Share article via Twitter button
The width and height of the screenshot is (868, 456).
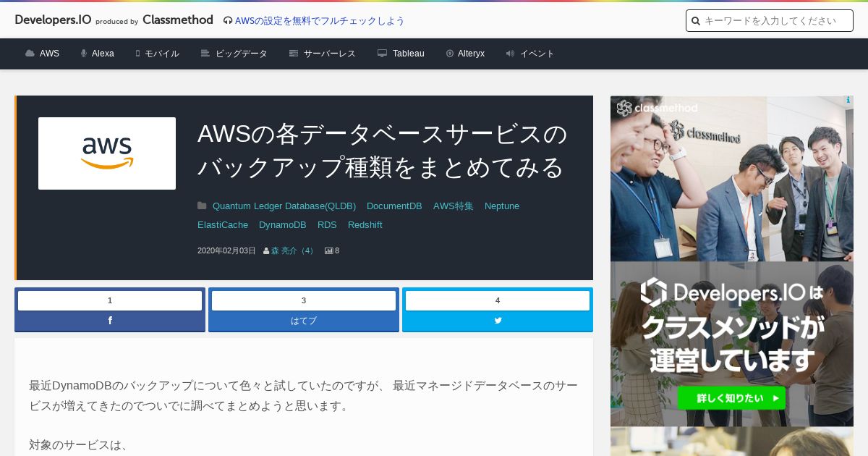(498, 321)
